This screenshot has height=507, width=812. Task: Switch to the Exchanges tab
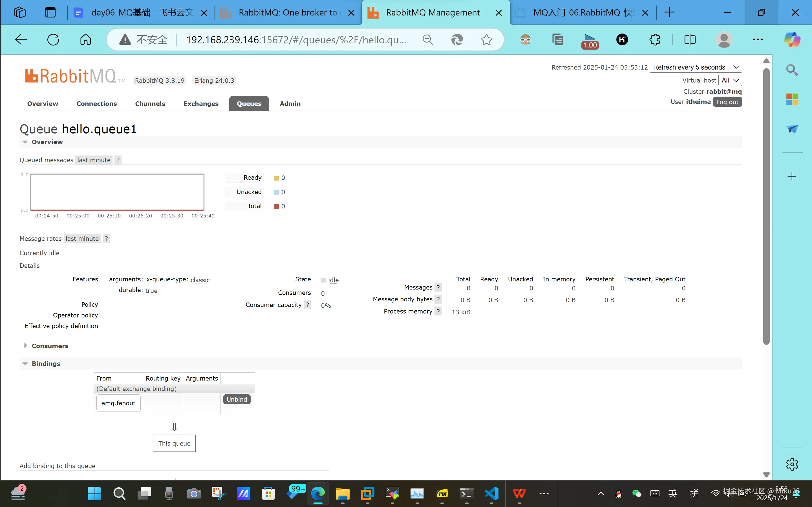point(201,104)
